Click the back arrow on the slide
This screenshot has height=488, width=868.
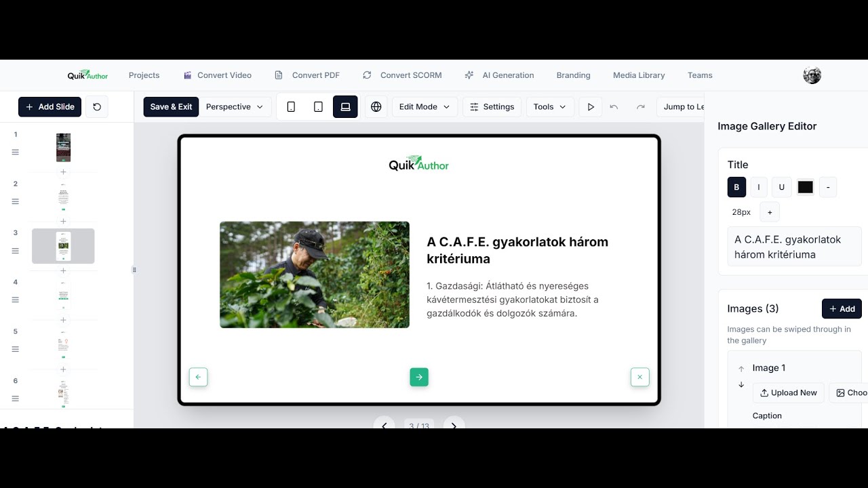(198, 378)
